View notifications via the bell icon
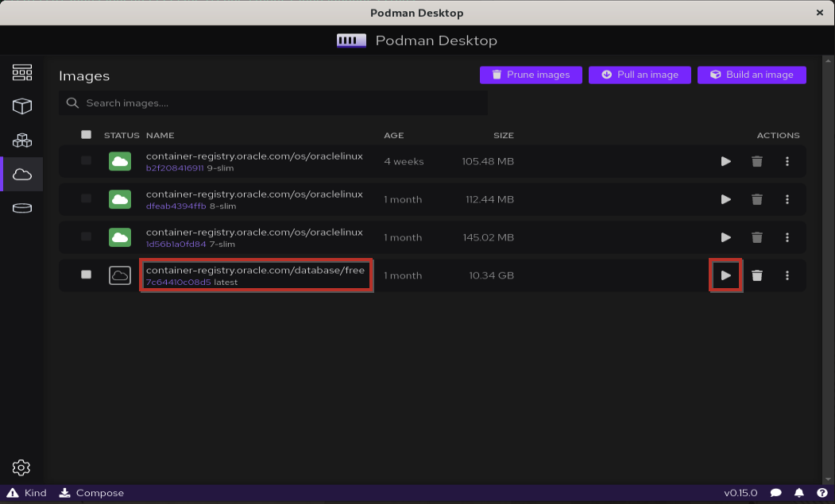The width and height of the screenshot is (835, 504). click(800, 493)
